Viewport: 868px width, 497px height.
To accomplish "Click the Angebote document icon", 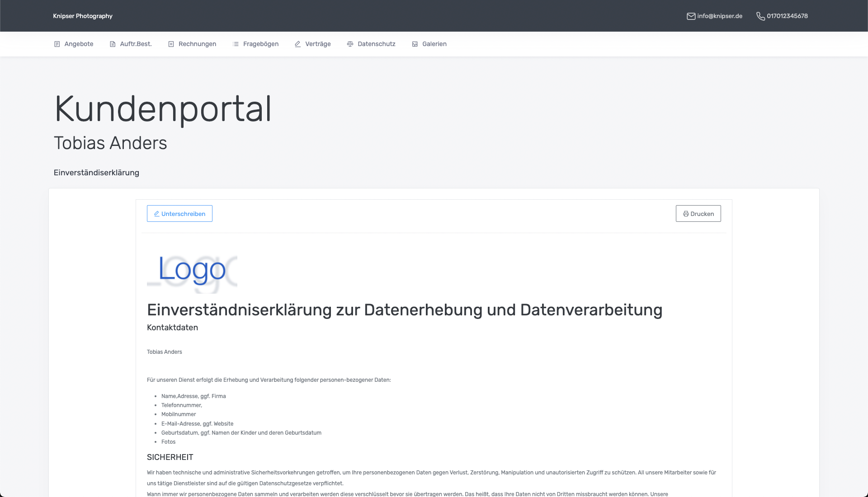I will [57, 44].
